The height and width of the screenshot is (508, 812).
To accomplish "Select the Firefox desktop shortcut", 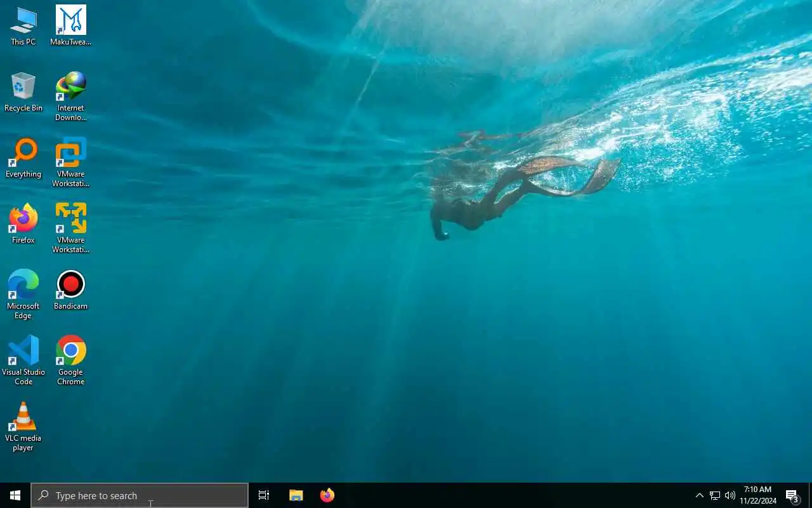I will (x=23, y=224).
